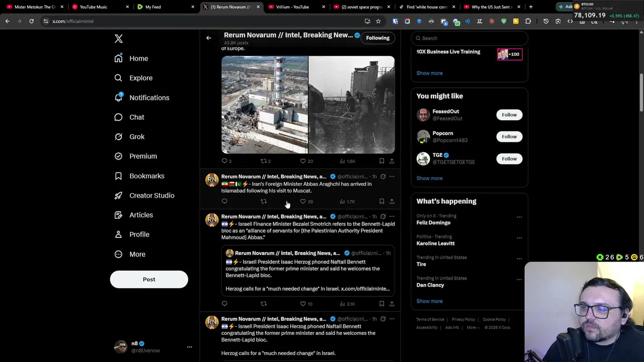Repost the Smotrich quote post

click(264, 304)
